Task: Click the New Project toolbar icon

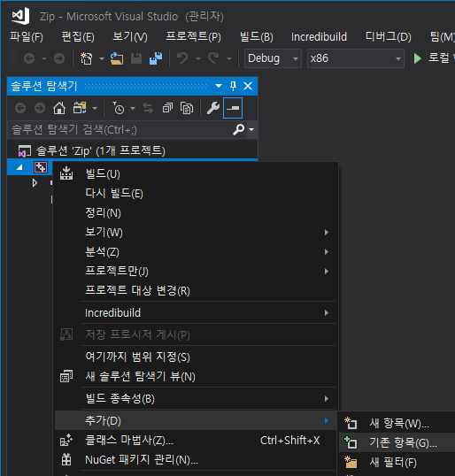Action: coord(86,58)
